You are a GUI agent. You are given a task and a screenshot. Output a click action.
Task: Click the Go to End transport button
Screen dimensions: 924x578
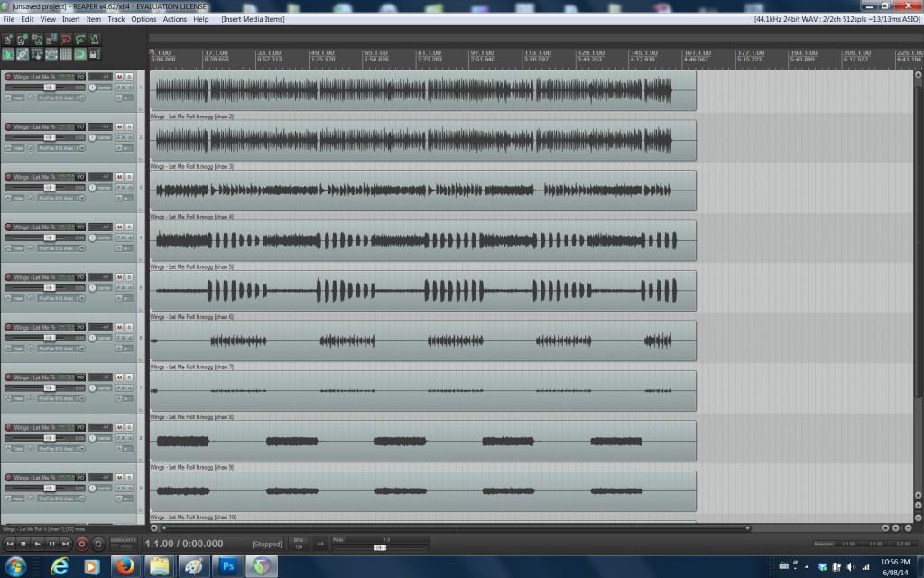tap(66, 544)
